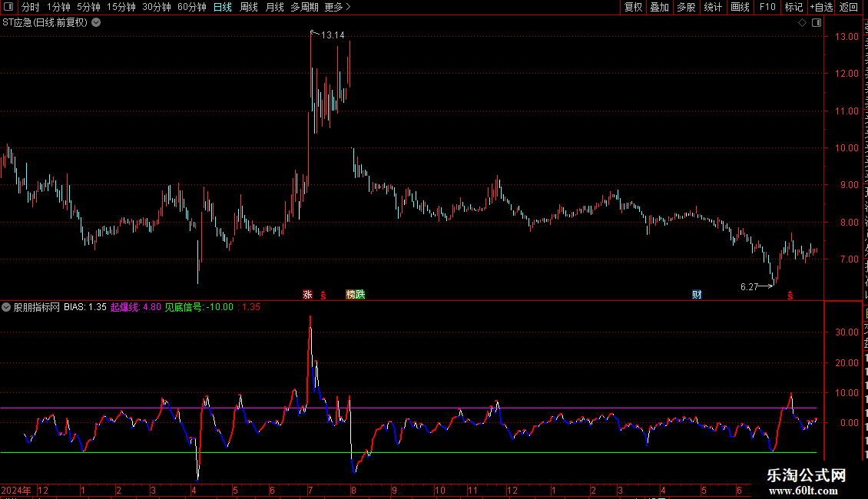
Task: Select the 5分钟 period
Action: (x=88, y=7)
